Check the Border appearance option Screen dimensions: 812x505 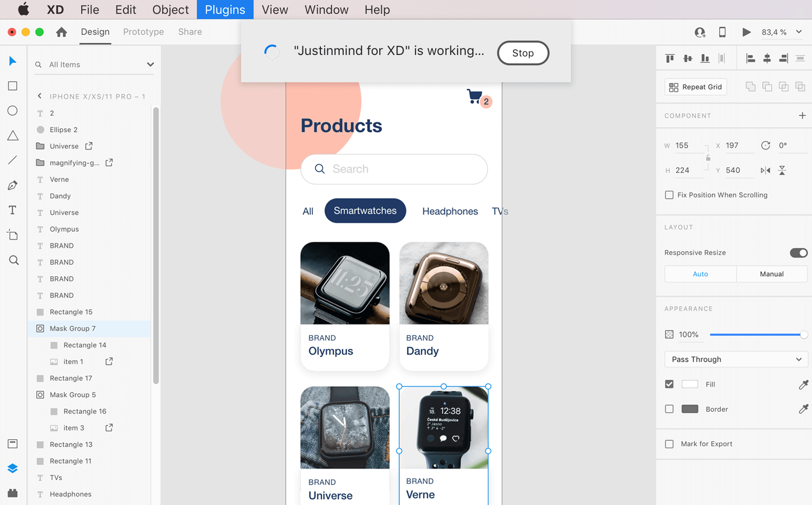click(x=669, y=409)
